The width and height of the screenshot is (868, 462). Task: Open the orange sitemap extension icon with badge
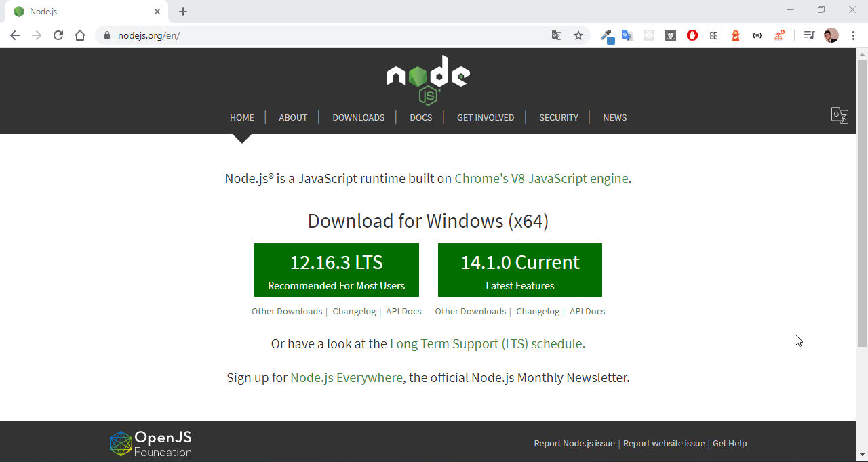[779, 35]
